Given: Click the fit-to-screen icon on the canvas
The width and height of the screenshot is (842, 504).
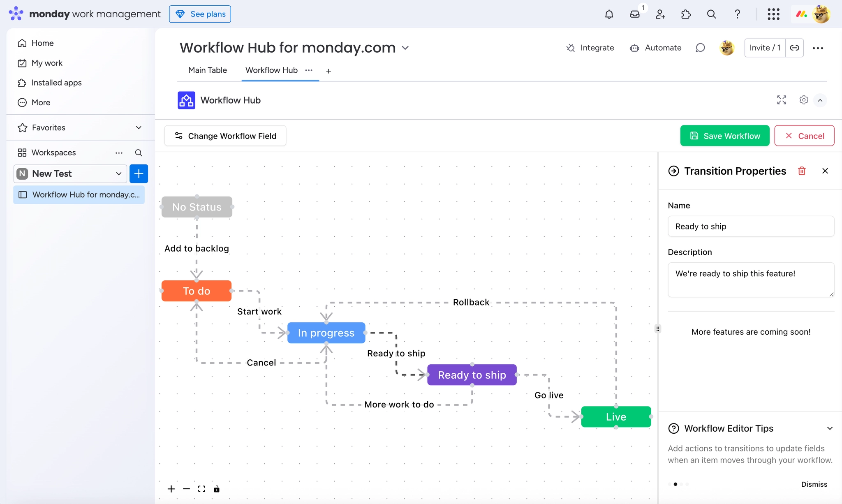Looking at the screenshot, I should click(201, 489).
